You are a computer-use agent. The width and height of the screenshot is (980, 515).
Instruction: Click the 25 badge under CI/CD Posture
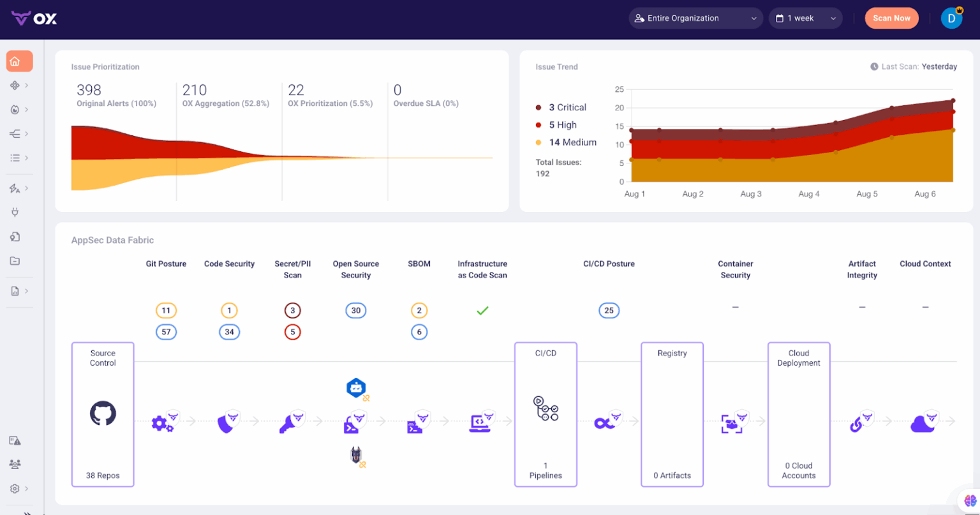click(609, 310)
